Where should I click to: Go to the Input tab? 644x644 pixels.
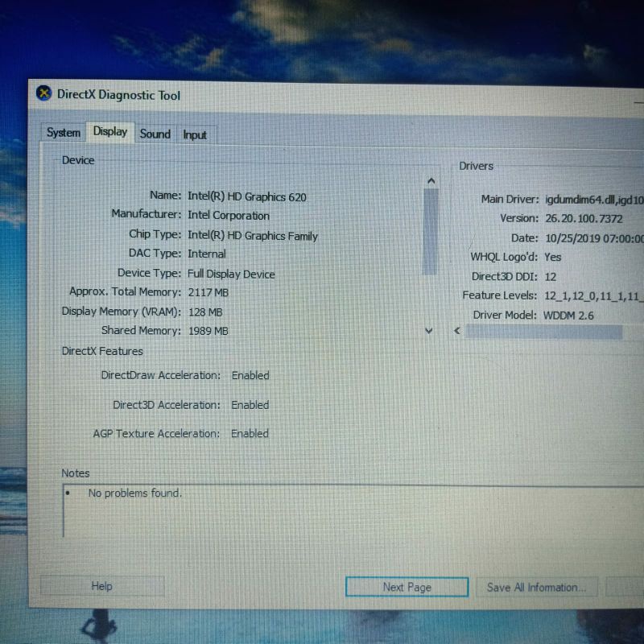195,134
